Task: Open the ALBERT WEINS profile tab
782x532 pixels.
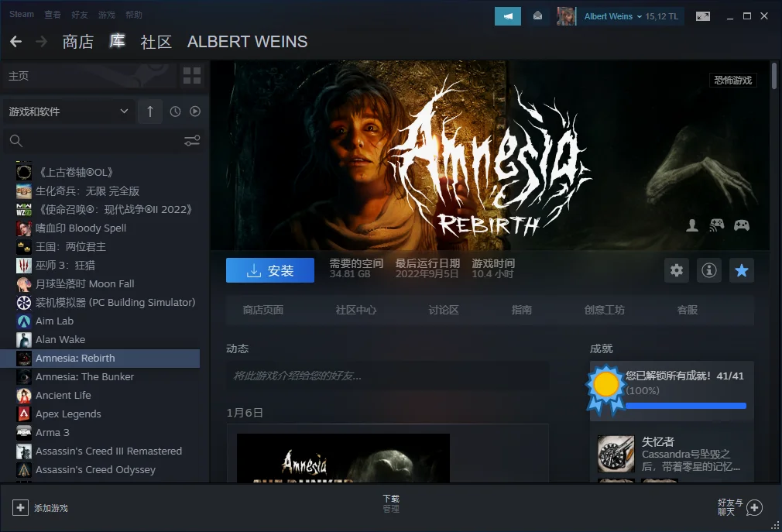Action: point(247,41)
